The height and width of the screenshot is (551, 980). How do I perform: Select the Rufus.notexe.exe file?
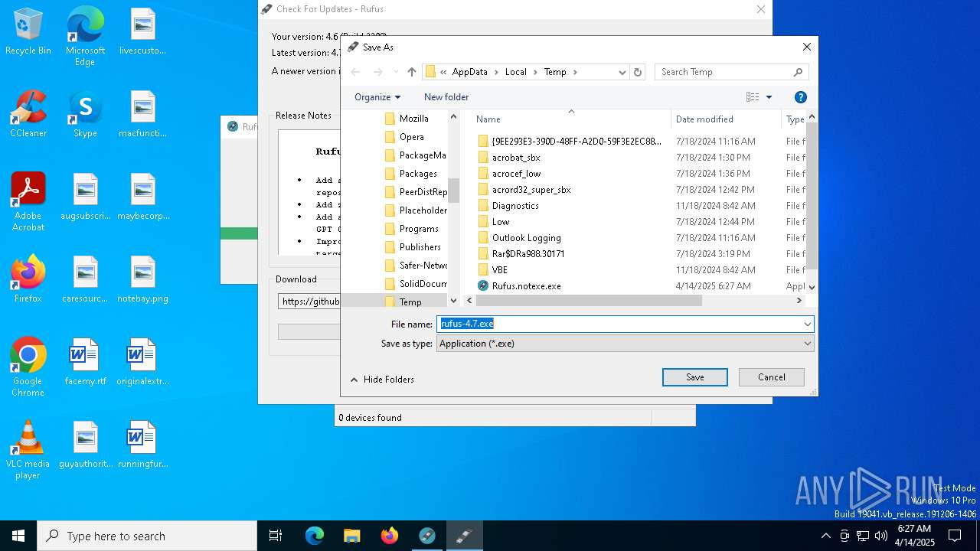[527, 286]
